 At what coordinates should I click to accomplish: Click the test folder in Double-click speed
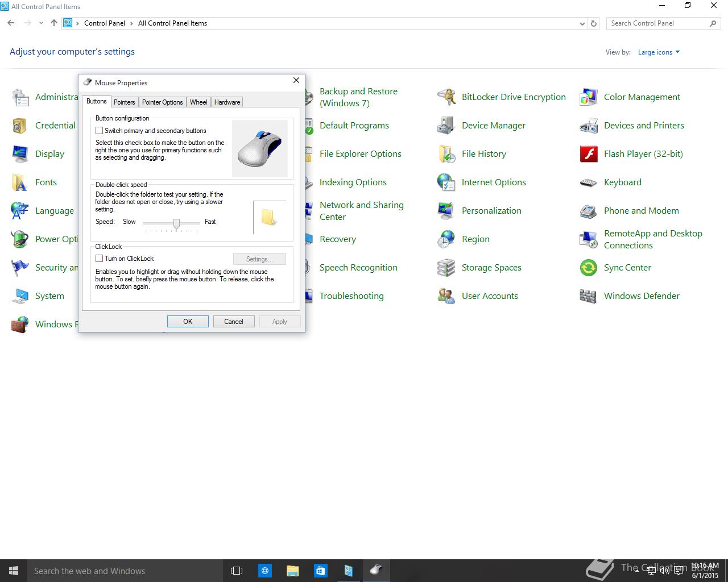(x=268, y=217)
